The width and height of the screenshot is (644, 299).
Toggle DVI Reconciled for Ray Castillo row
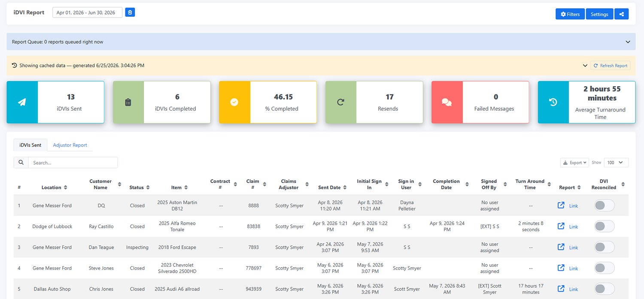(x=604, y=226)
